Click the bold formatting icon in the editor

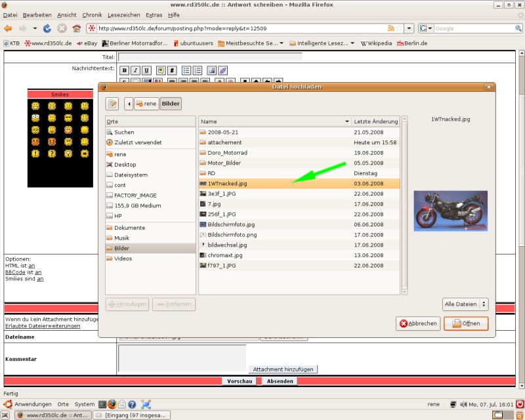click(135, 70)
